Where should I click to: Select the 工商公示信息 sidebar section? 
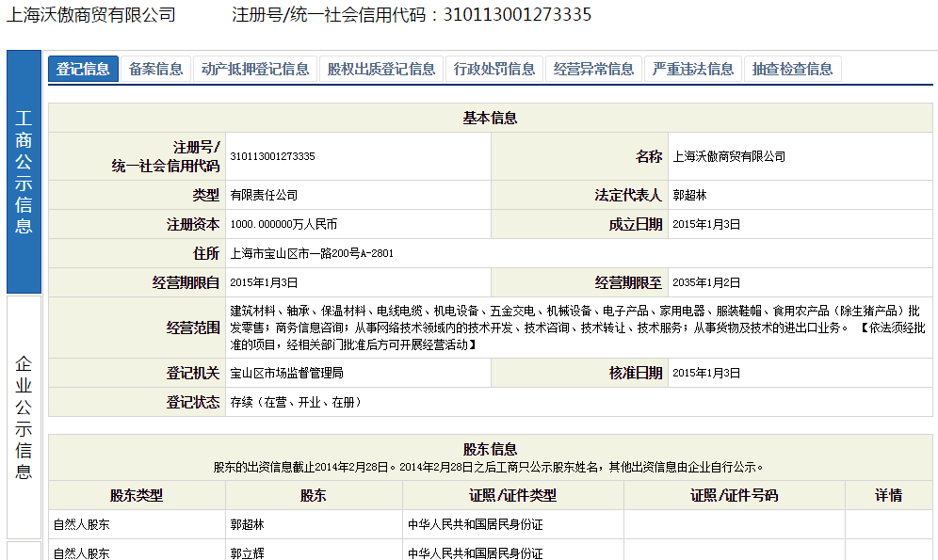[24, 171]
